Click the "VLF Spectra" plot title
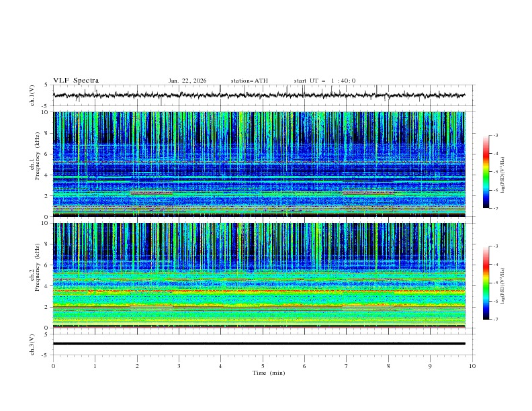Screen dimensions: 532x411 click(76, 81)
